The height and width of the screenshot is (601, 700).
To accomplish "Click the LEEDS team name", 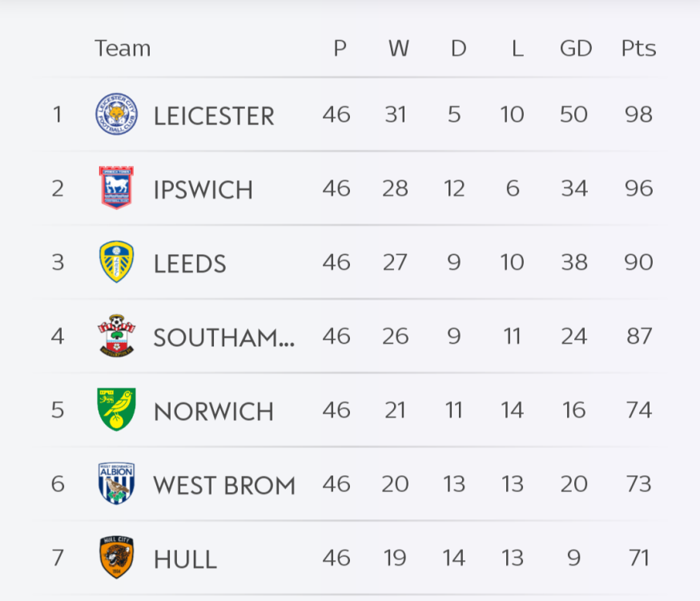I will coord(190,264).
